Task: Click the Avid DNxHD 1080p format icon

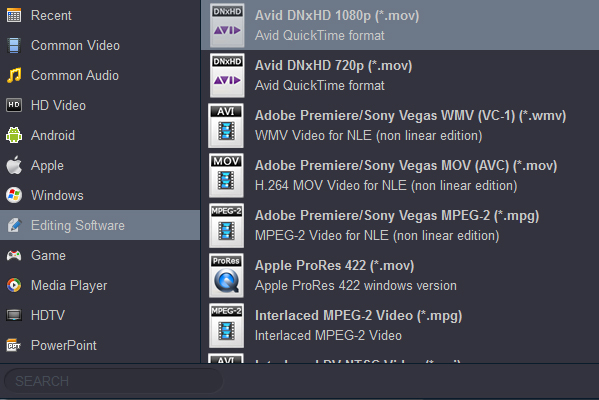Action: pyautogui.click(x=227, y=25)
